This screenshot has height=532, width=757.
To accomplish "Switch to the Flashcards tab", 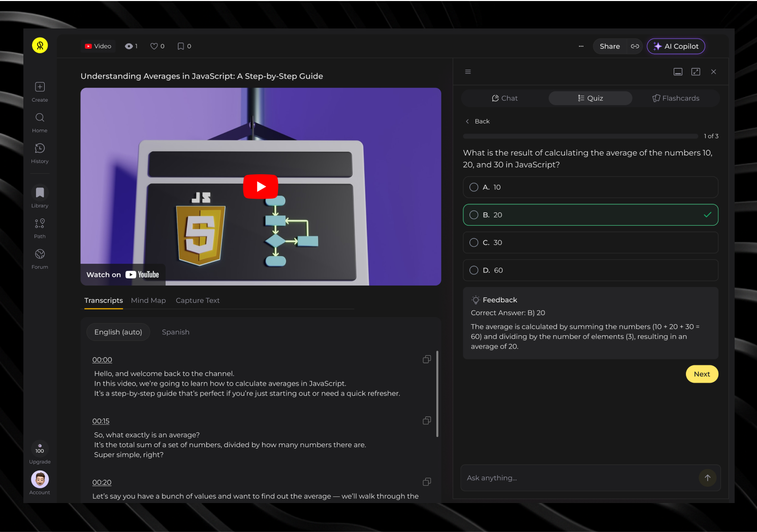I will click(676, 98).
